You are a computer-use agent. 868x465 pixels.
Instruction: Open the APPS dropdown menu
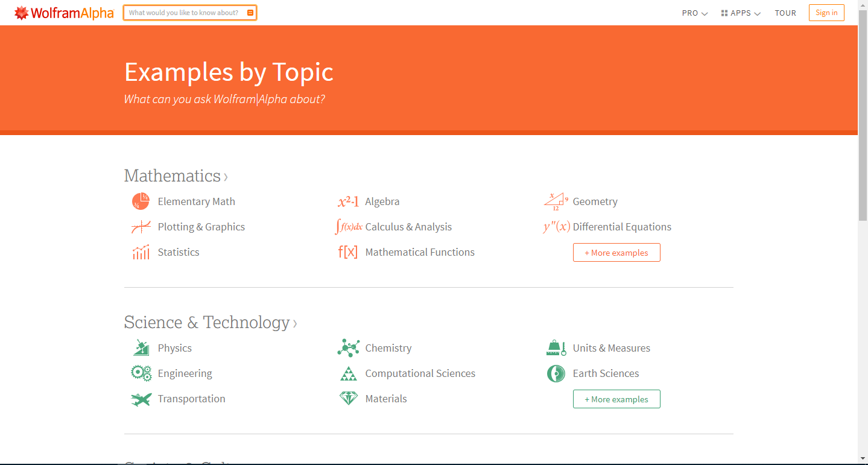(x=740, y=13)
